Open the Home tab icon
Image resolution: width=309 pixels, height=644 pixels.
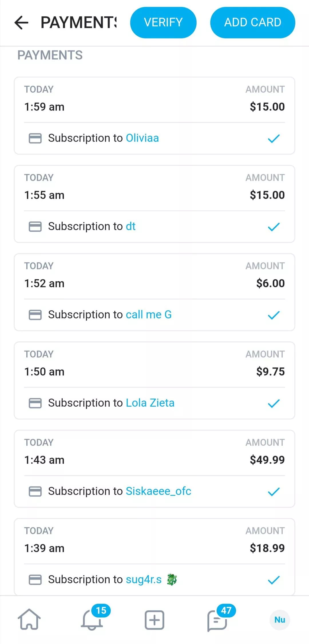pyautogui.click(x=29, y=619)
